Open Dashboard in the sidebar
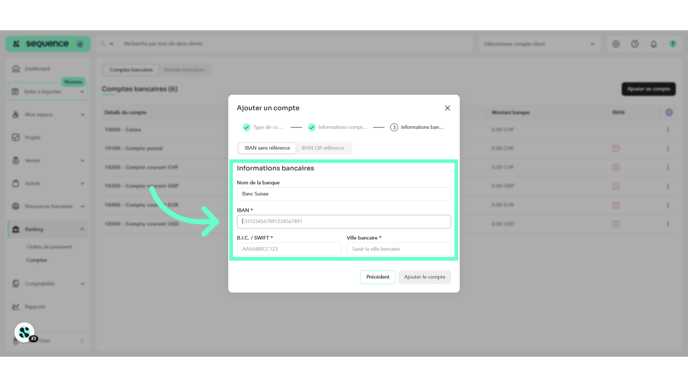Image resolution: width=688 pixels, height=387 pixels. [x=37, y=69]
